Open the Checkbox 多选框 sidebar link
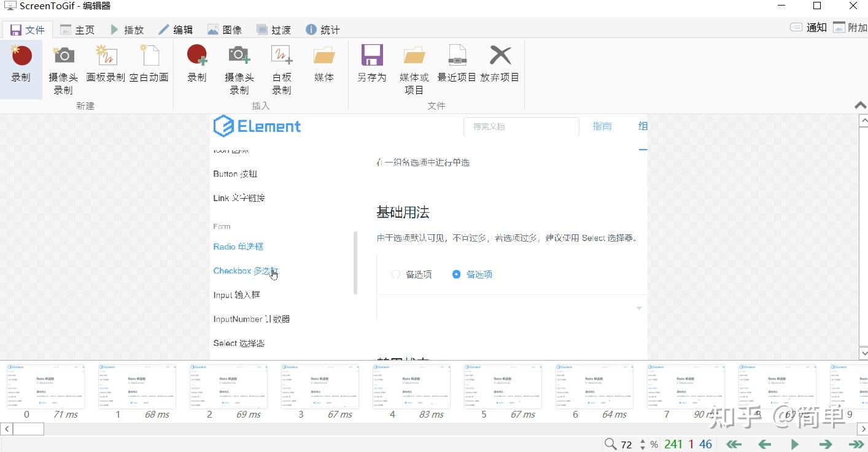 (246, 270)
